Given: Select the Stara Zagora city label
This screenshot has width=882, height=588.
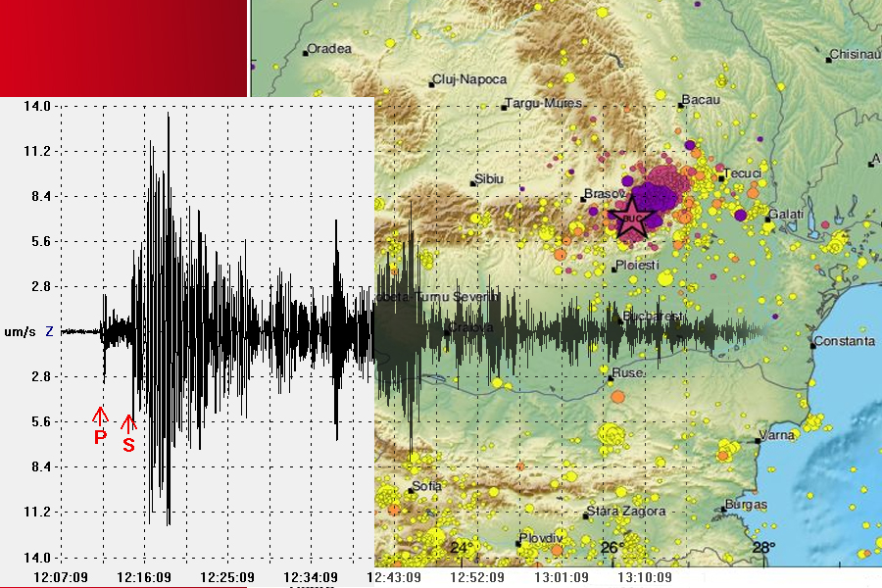Looking at the screenshot, I should click(x=628, y=512).
